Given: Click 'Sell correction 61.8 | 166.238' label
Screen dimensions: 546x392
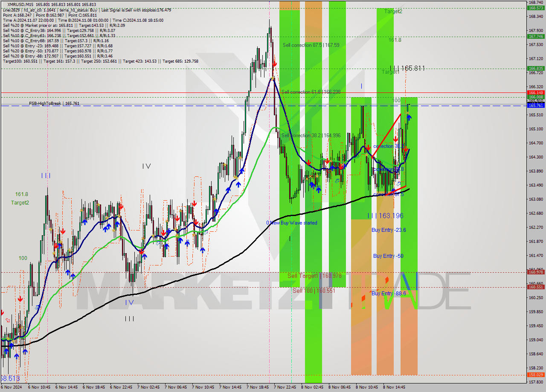Looking at the screenshot, I should pos(311,92).
